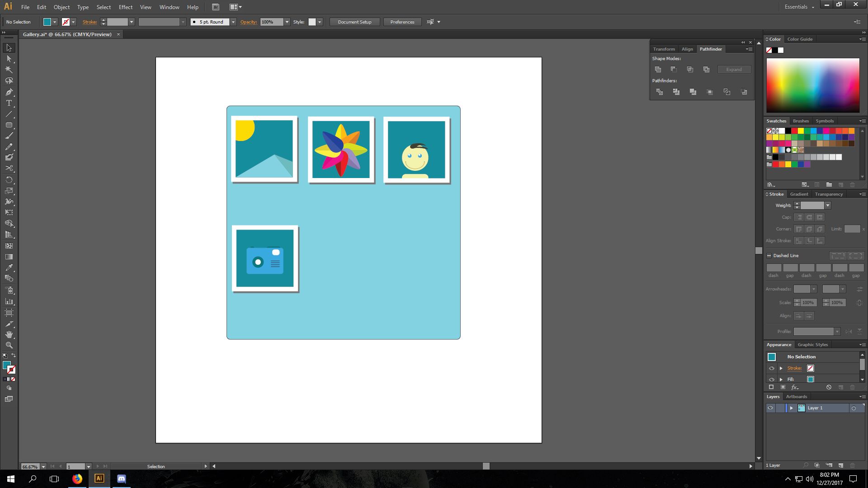Click the Preferences button
Screen dimensions: 868x488
tap(402, 22)
